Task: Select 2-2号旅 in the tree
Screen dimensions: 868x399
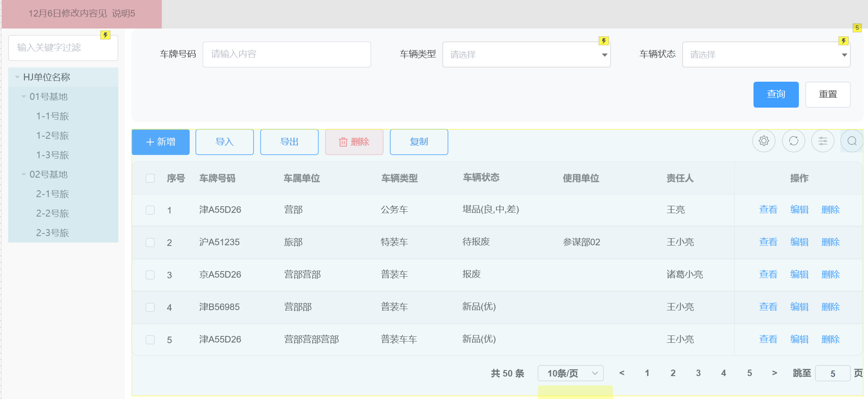Action: 53,214
